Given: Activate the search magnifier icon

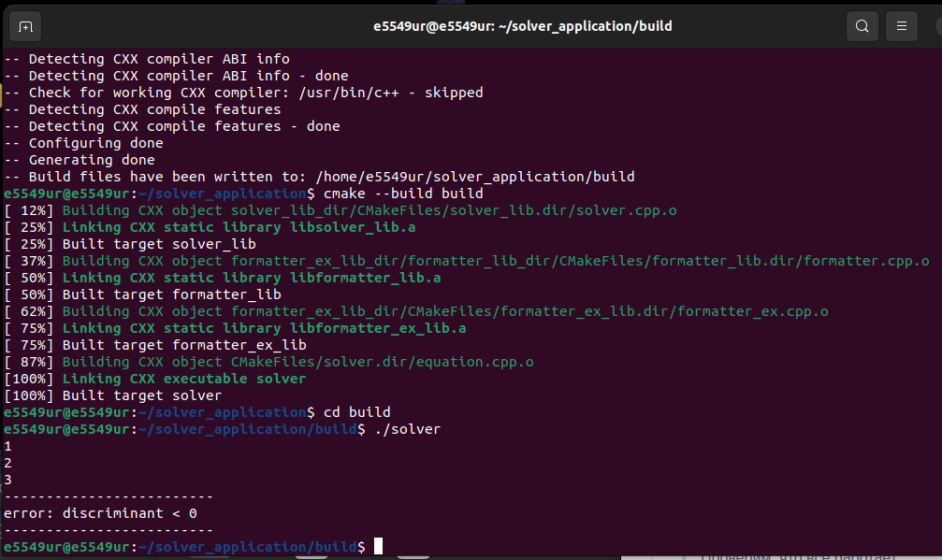Looking at the screenshot, I should (x=862, y=25).
